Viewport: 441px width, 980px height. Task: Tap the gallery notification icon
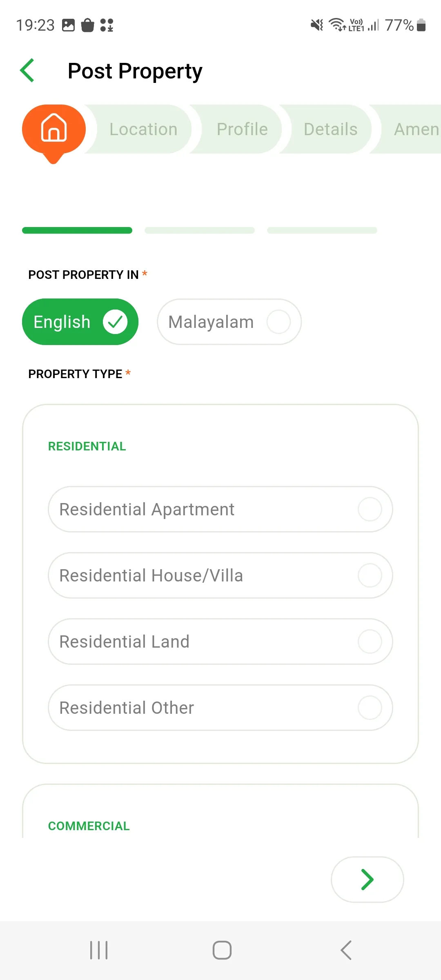pyautogui.click(x=68, y=25)
